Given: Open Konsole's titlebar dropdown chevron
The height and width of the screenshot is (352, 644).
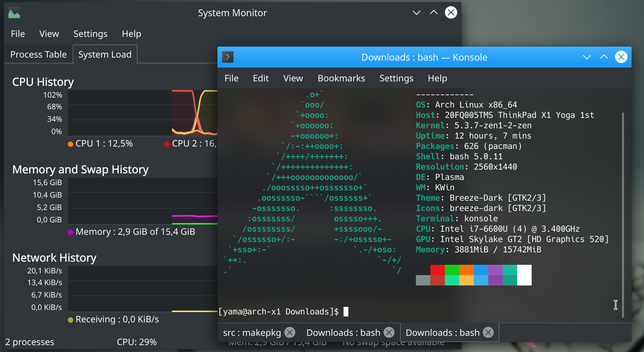Looking at the screenshot, I should (586, 57).
